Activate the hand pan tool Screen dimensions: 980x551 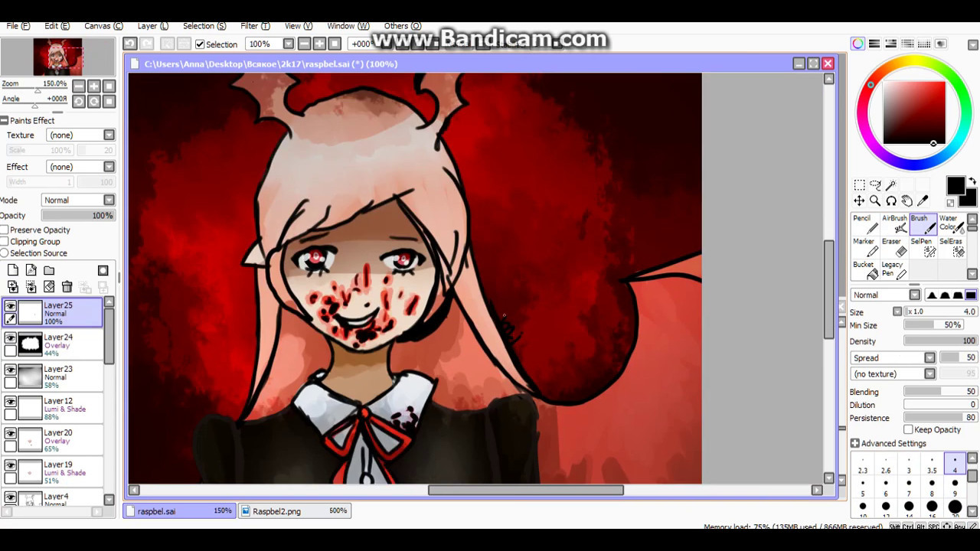pos(907,201)
